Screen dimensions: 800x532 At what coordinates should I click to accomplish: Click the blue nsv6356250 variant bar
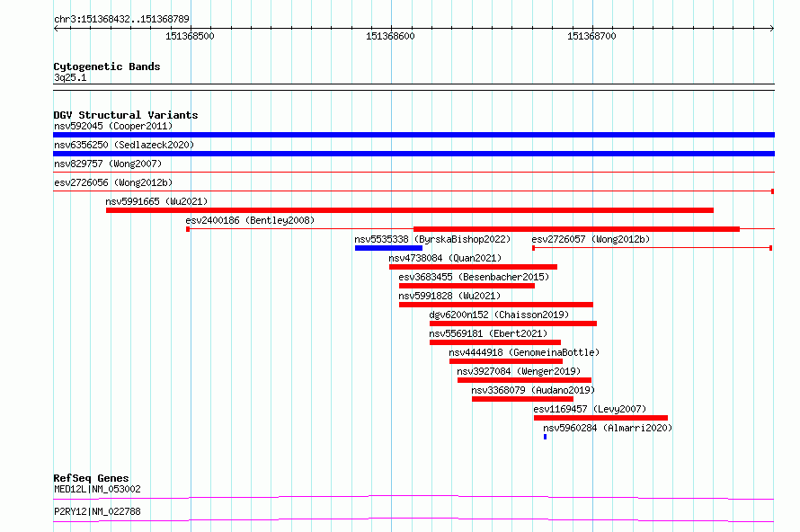click(x=413, y=154)
